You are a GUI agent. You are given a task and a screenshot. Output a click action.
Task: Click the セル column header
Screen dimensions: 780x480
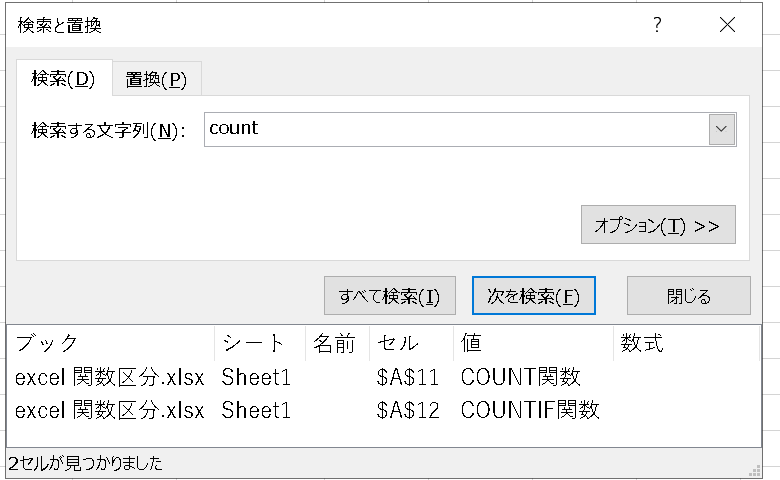coord(411,343)
